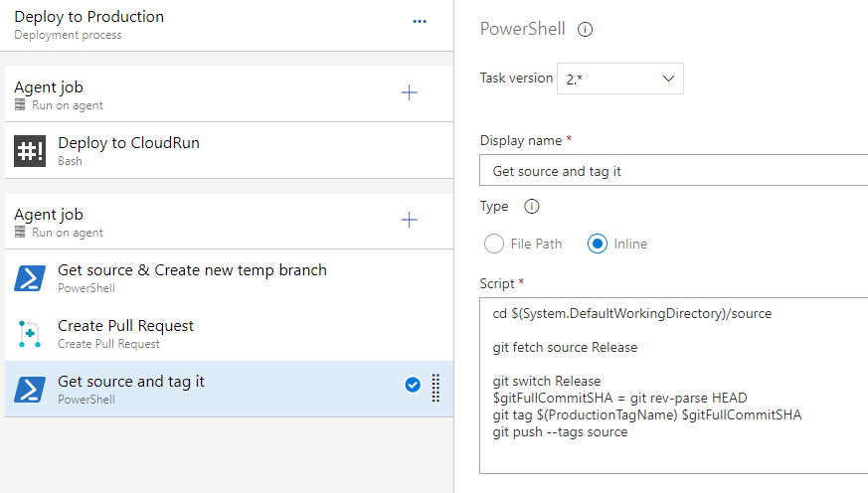This screenshot has height=493, width=868.
Task: Open PowerShell task info icon
Action: 585,30
